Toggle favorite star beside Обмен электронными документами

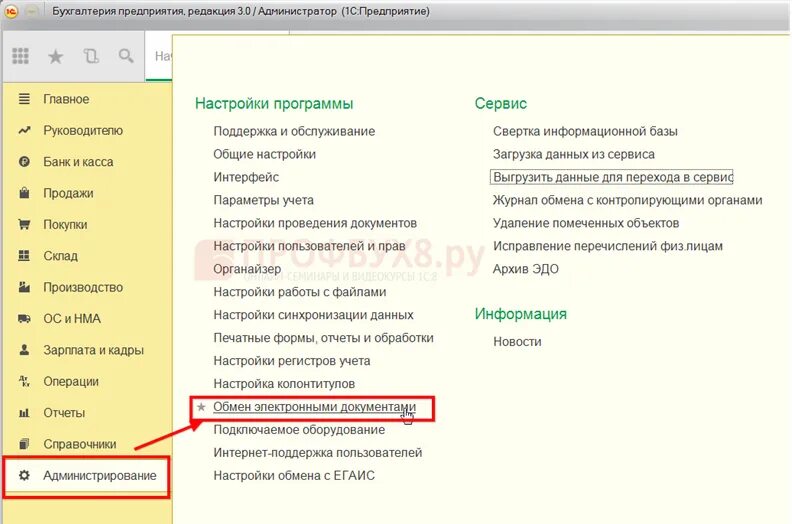(201, 407)
